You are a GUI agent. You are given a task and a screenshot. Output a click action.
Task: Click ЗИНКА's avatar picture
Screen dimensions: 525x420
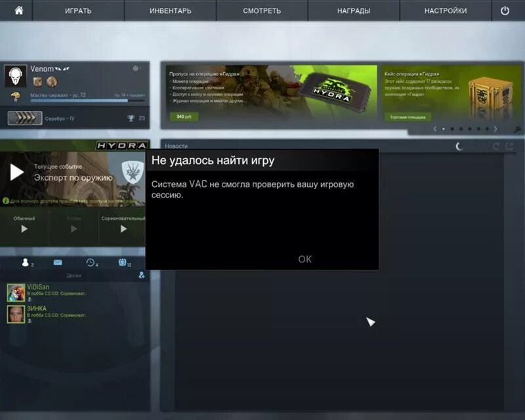point(16,314)
